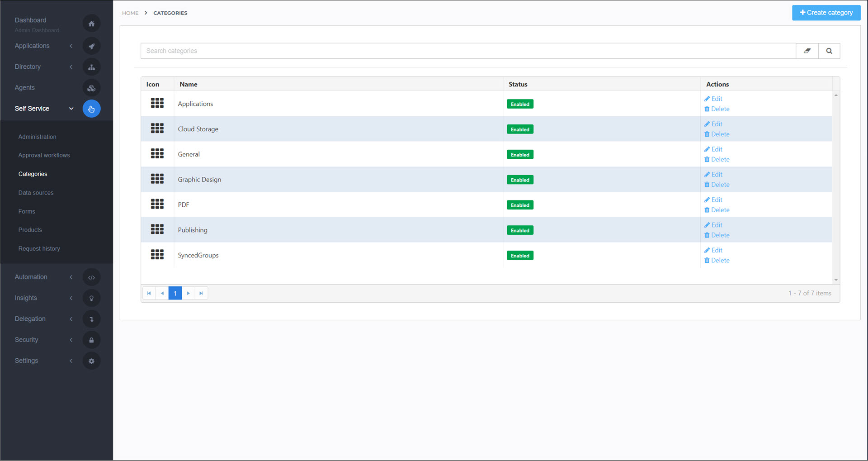Click the grid icon for Publishing
The image size is (868, 461).
click(x=157, y=229)
